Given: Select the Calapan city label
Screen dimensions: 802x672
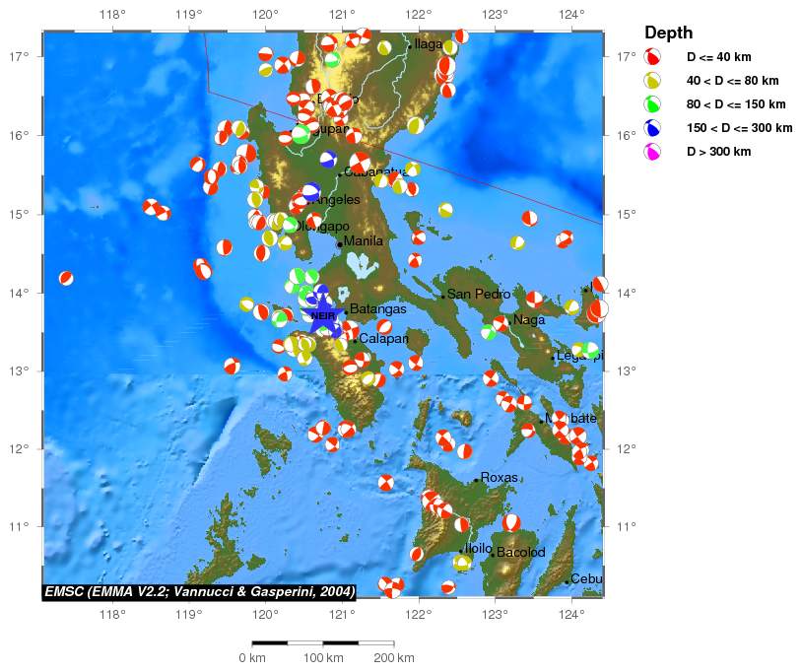Looking at the screenshot, I should tap(383, 339).
